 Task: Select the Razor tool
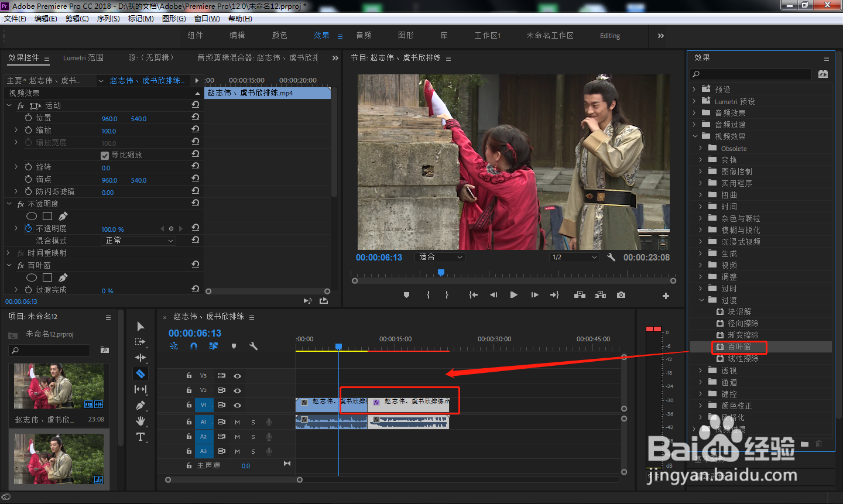point(140,373)
